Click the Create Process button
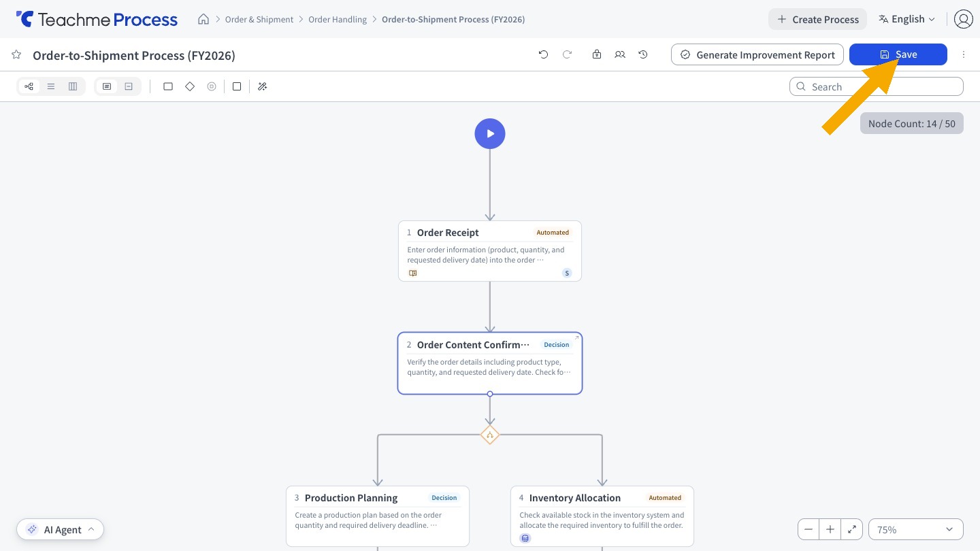The image size is (980, 551). (817, 19)
